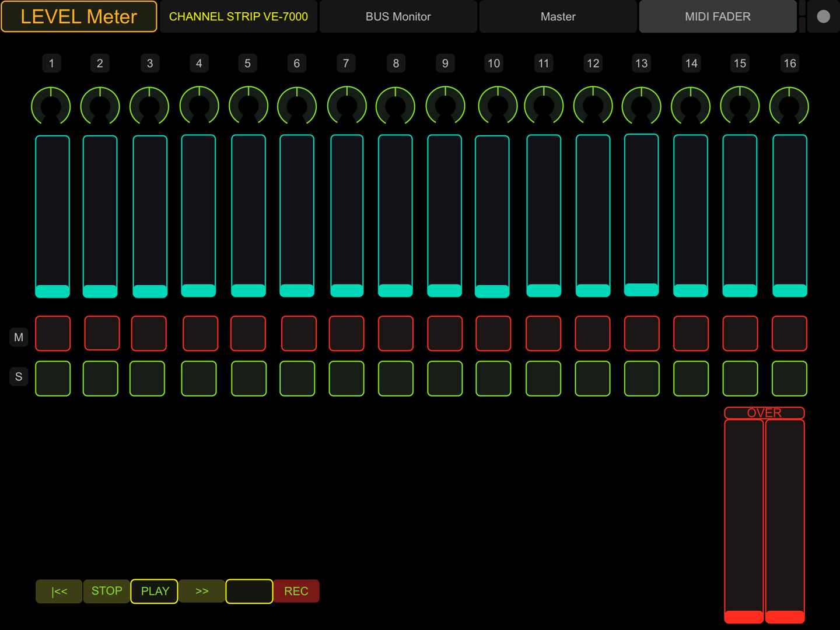Solo channel 3 with green button
Viewport: 840px width, 630px height.
147,379
